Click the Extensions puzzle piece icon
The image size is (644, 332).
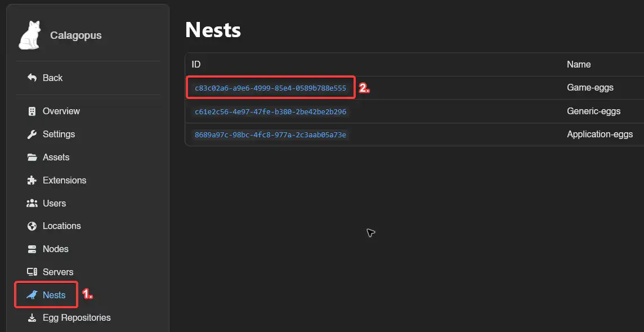click(x=32, y=181)
